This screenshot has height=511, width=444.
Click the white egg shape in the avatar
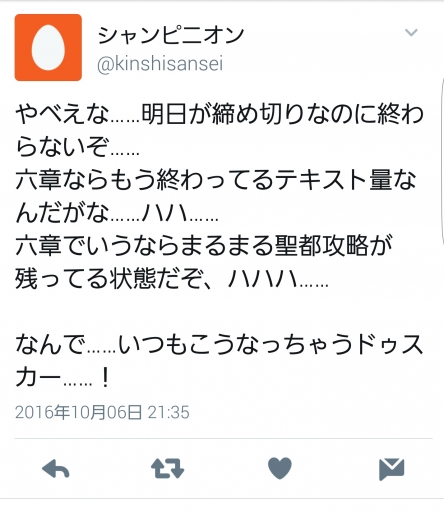(48, 47)
